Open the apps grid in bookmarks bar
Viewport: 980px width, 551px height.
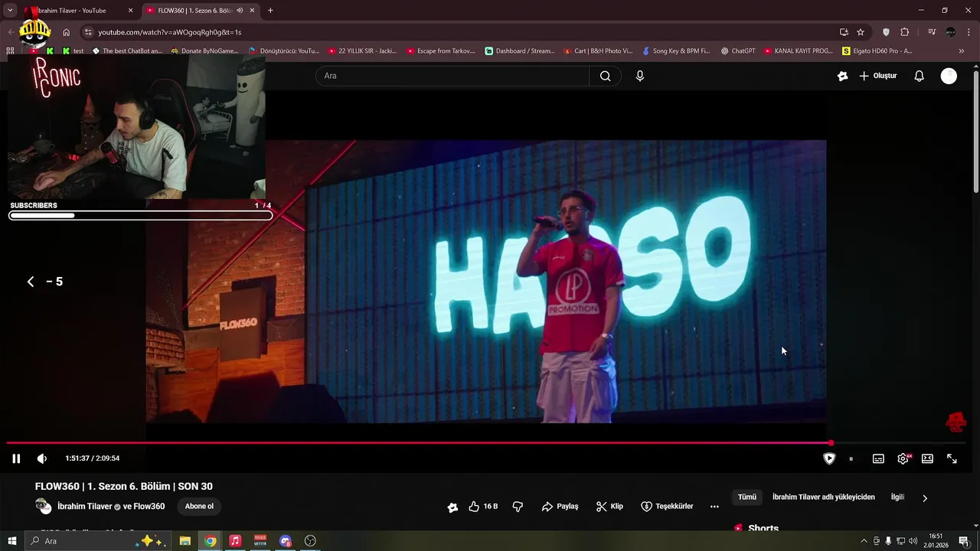click(10, 51)
